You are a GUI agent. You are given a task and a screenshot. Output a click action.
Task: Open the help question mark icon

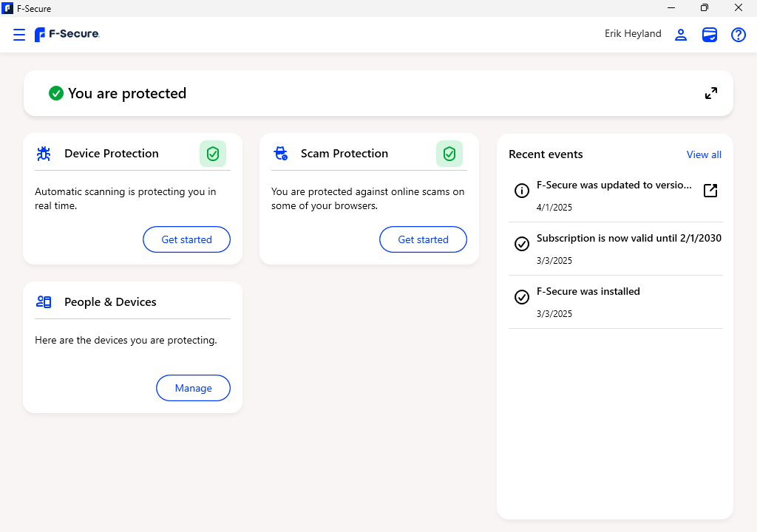[738, 35]
